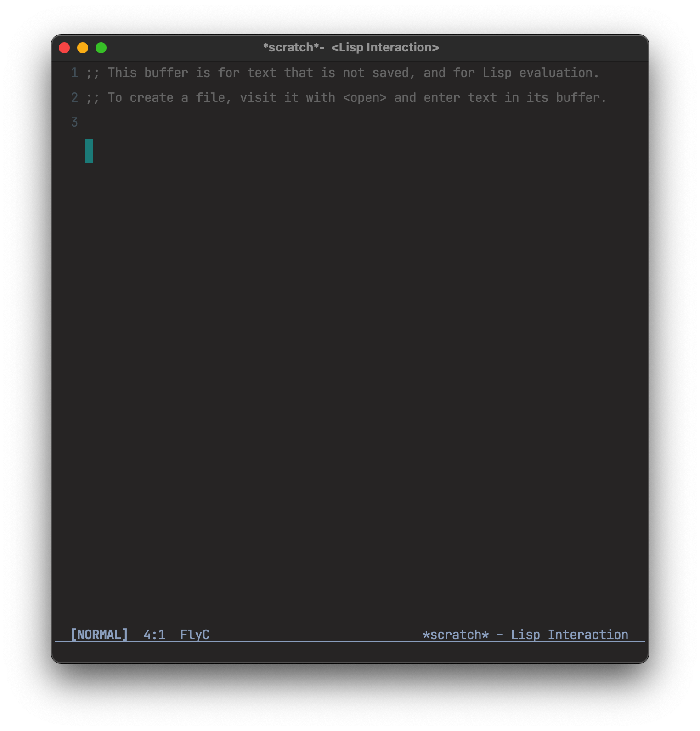The image size is (700, 731).
Task: Click the word "create" in line 2
Action: tap(152, 98)
